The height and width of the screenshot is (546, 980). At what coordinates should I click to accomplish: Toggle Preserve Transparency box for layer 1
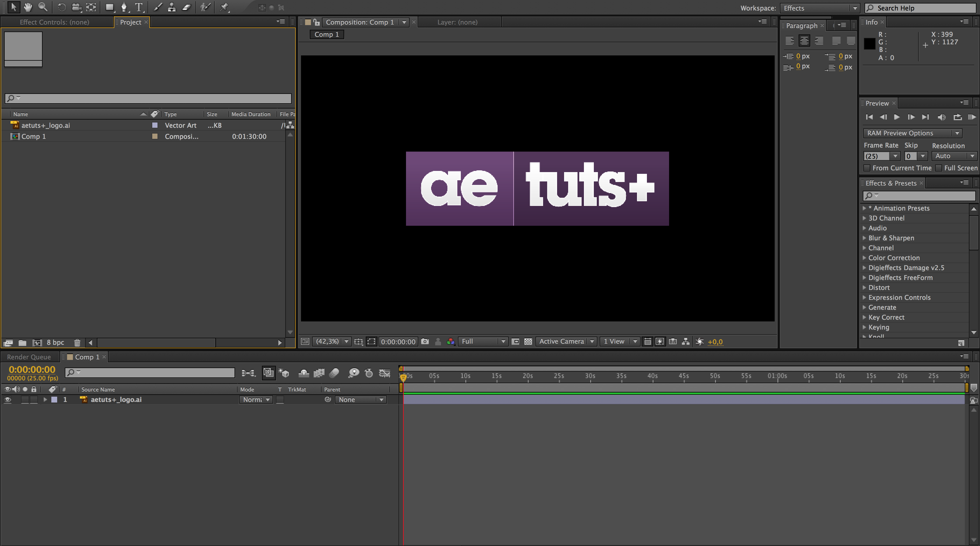pos(280,400)
